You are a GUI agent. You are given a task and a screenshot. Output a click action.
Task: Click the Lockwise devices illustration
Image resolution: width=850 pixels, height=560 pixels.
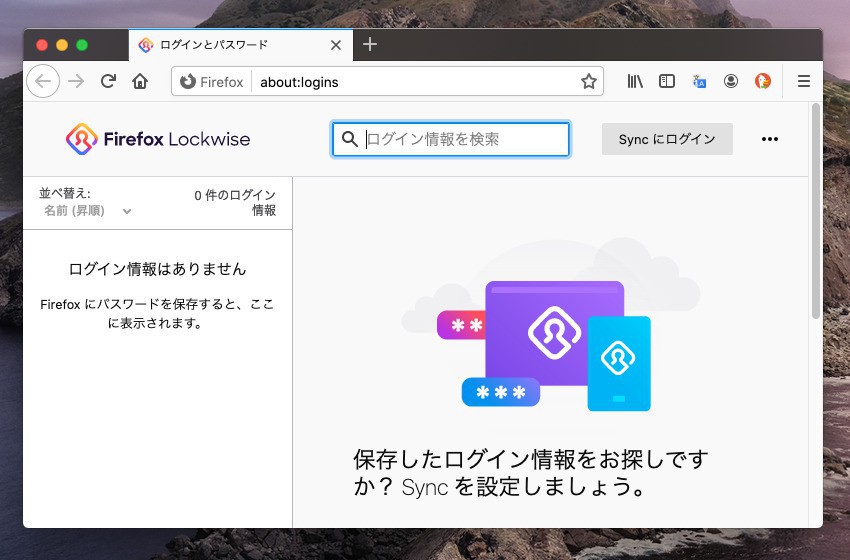coord(550,325)
